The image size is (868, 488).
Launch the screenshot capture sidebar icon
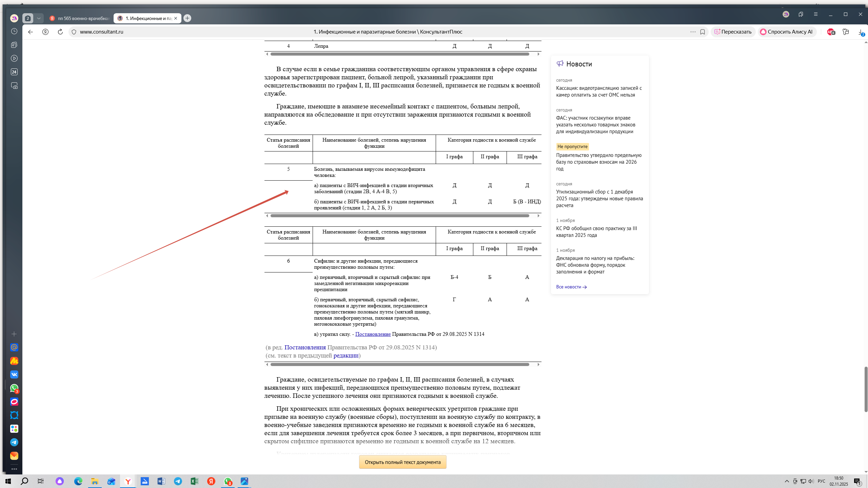(x=14, y=86)
